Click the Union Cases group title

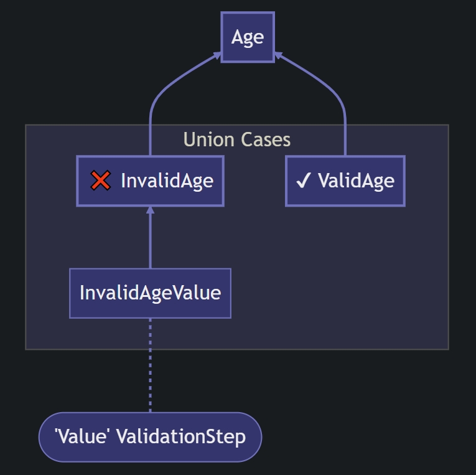(x=237, y=139)
